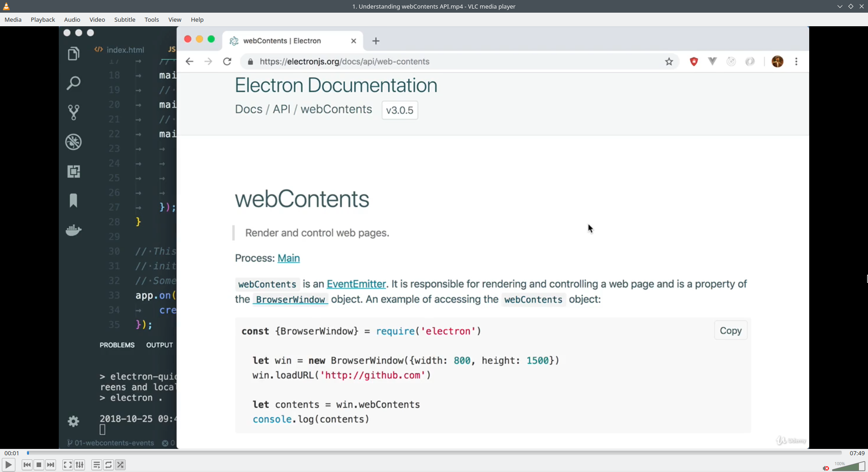
Task: Open v3.0.5 version selector
Action: click(400, 110)
